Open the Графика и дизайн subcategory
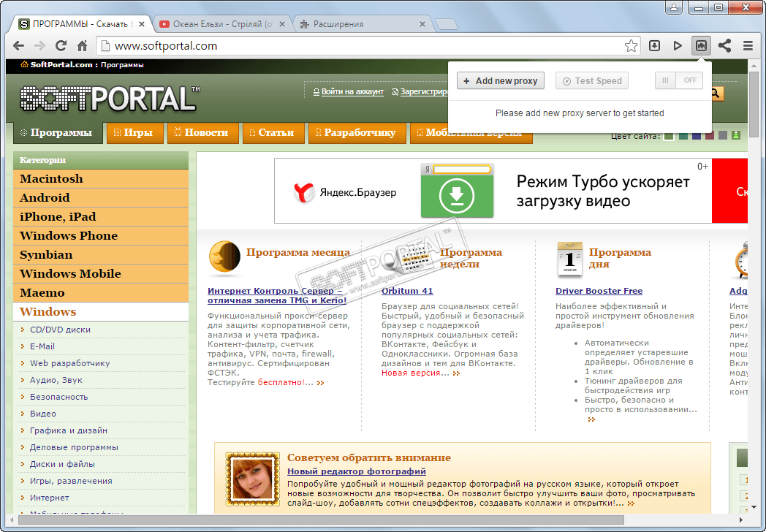Image resolution: width=766 pixels, height=532 pixels. point(69,431)
